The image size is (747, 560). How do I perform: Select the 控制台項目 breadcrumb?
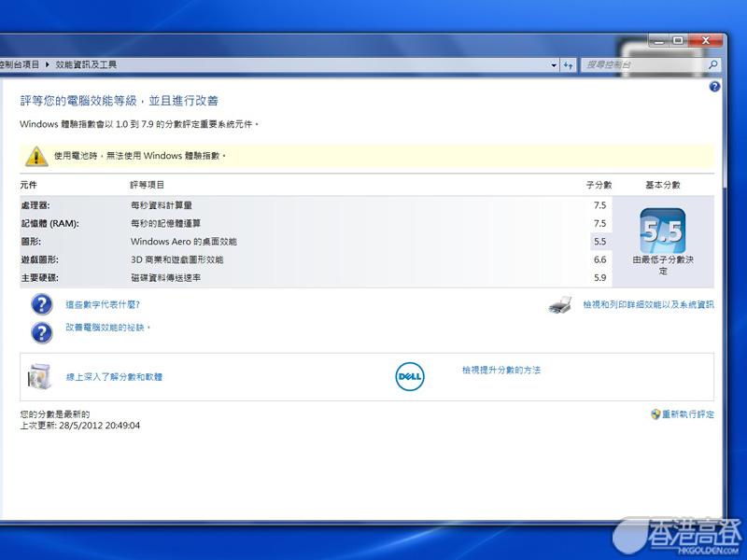pyautogui.click(x=20, y=65)
